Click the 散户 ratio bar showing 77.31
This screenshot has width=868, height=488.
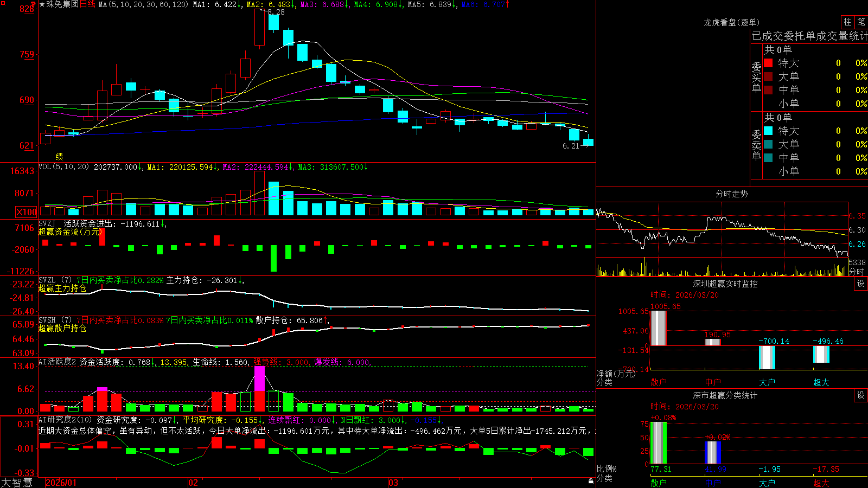(x=659, y=443)
